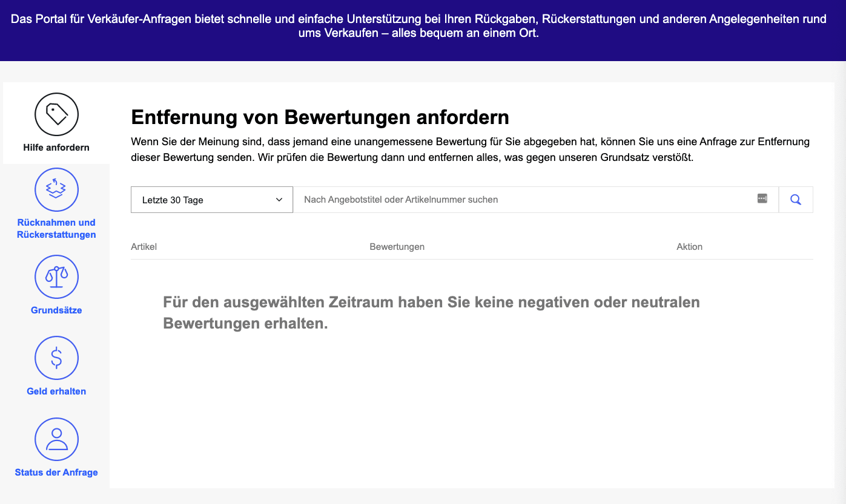Open the returns box icon in the sidebar
The image size is (846, 504).
tap(56, 189)
